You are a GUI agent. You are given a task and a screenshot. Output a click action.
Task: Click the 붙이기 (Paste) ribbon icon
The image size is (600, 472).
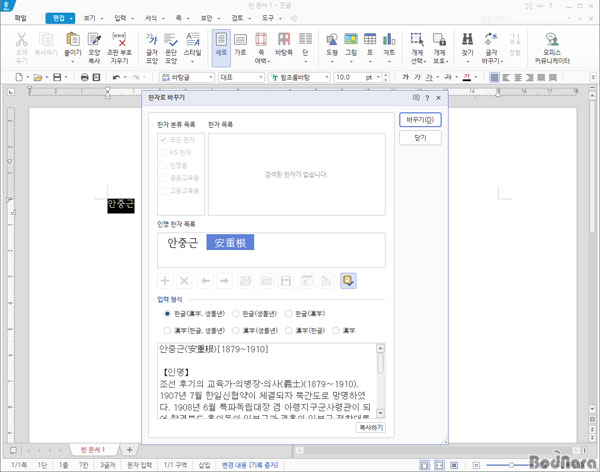(x=73, y=44)
